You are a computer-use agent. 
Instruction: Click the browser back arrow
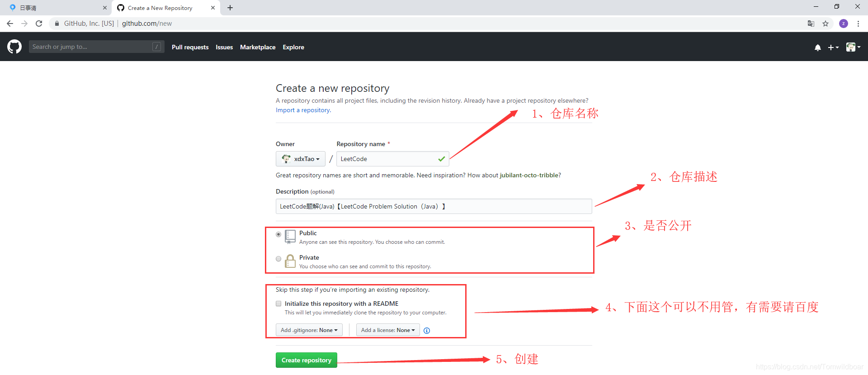(x=10, y=24)
